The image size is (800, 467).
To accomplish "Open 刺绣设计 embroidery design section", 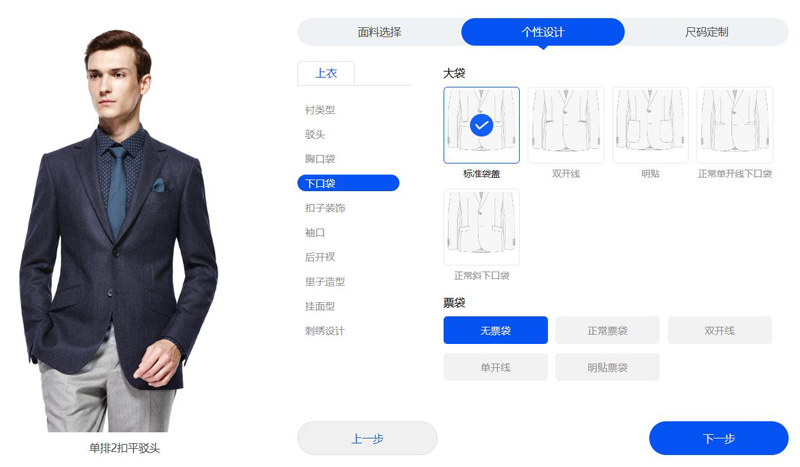I will click(325, 331).
